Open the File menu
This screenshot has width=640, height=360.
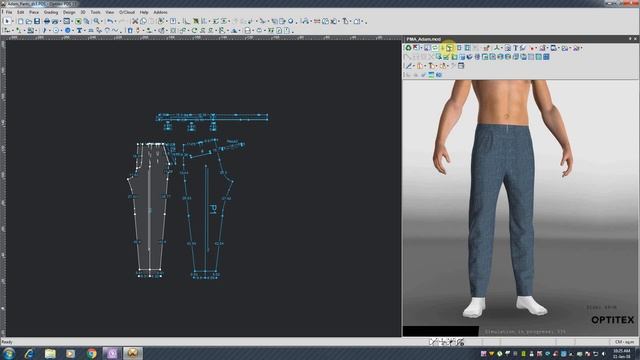(9, 12)
